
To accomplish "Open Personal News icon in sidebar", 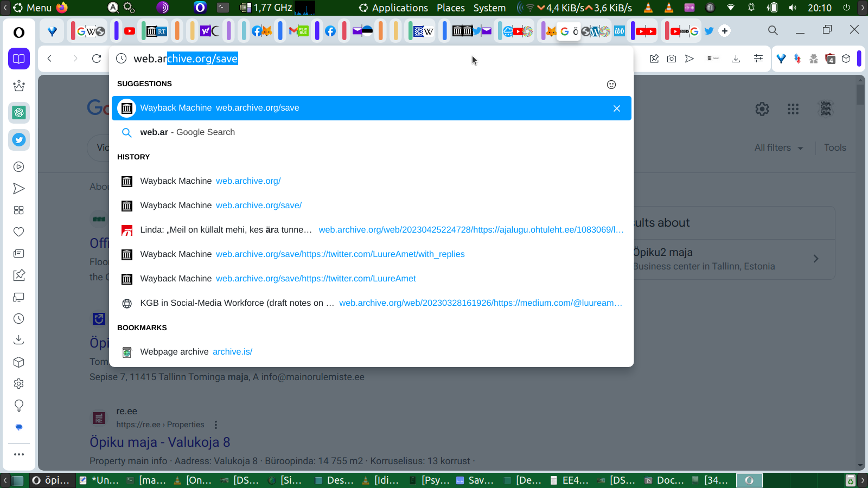I will [19, 254].
